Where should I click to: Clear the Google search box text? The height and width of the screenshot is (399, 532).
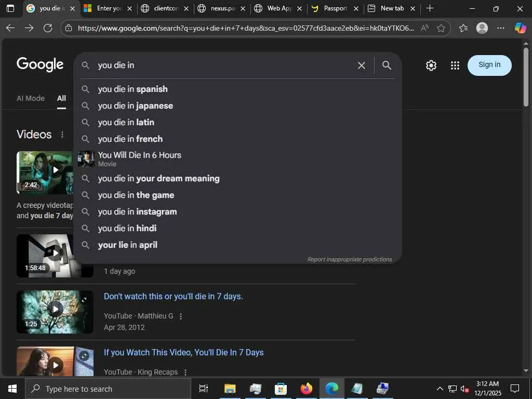pos(362,65)
